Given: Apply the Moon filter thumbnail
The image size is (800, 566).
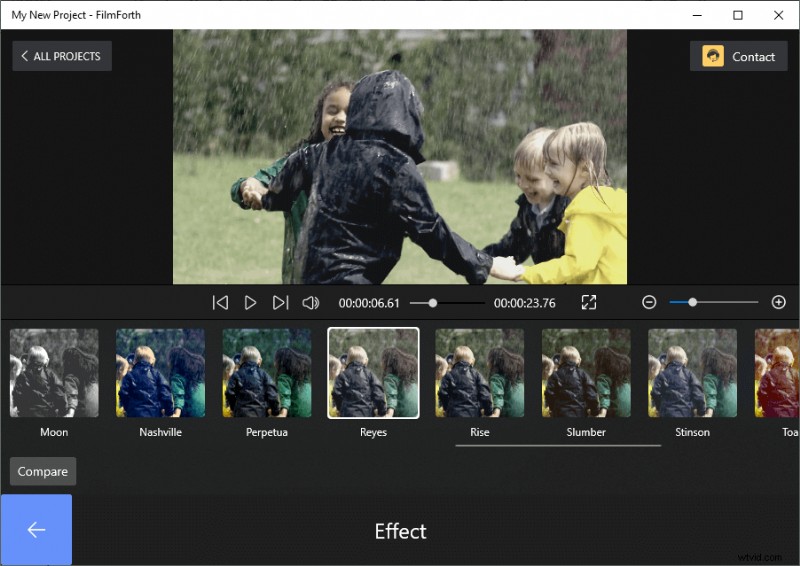Looking at the screenshot, I should [54, 373].
